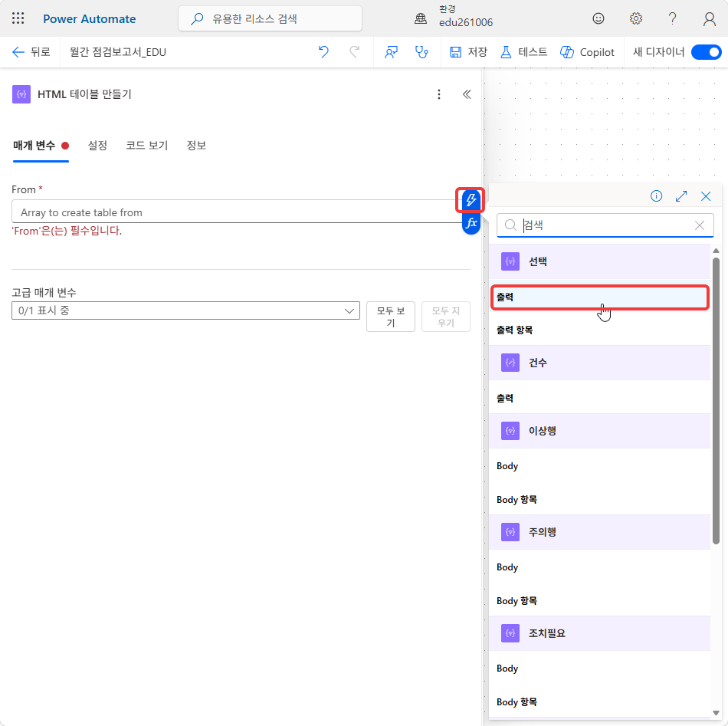Click the HTML 테이블 만들기 action icon
This screenshot has width=728, height=726.
pyautogui.click(x=21, y=94)
